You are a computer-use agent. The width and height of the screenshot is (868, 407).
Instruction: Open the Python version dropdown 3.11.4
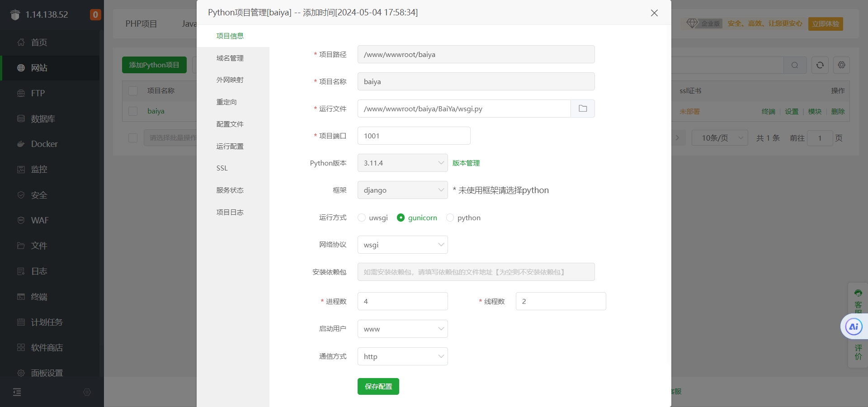[402, 163]
